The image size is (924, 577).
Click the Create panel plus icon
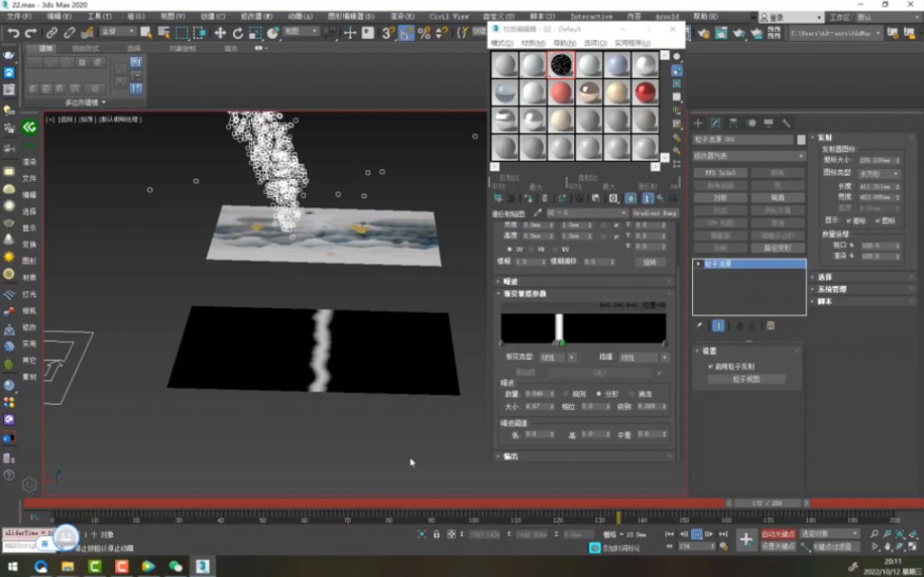click(697, 124)
